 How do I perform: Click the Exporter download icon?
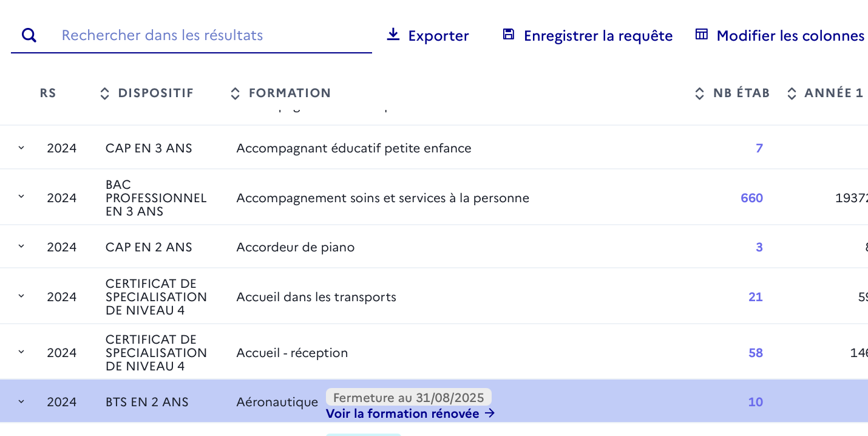click(393, 35)
